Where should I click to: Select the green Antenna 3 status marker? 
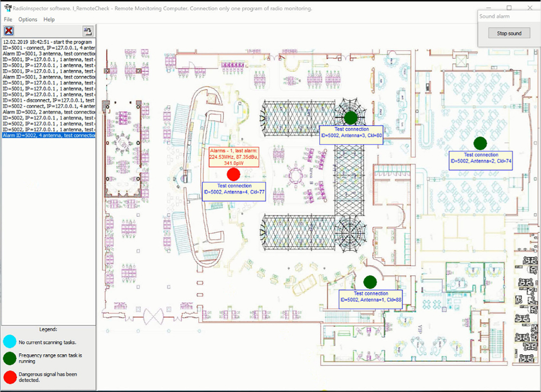351,117
